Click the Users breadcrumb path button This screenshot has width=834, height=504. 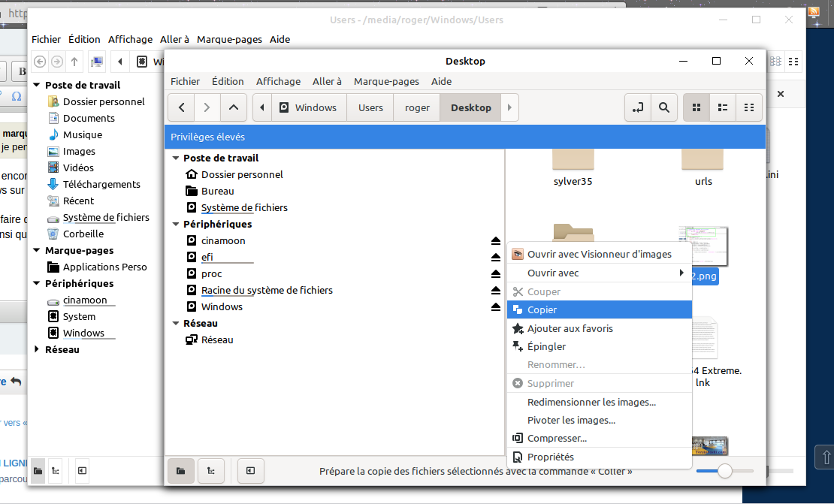click(370, 107)
